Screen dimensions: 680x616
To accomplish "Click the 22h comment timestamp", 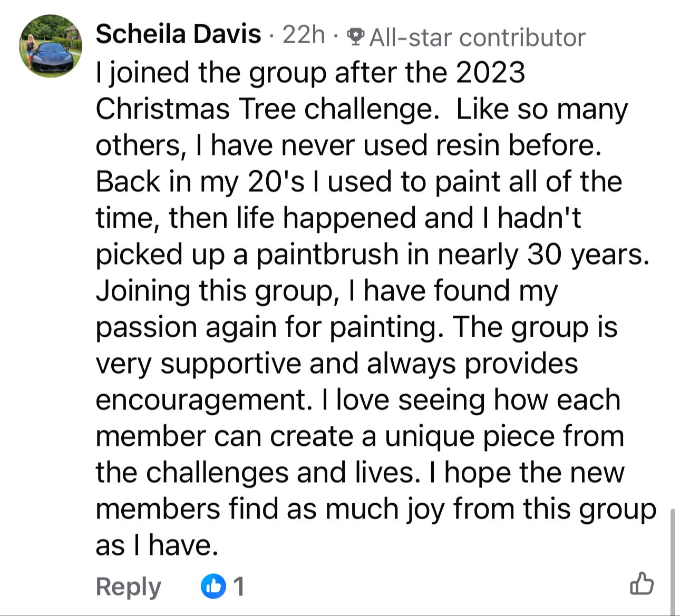I will tap(303, 35).
